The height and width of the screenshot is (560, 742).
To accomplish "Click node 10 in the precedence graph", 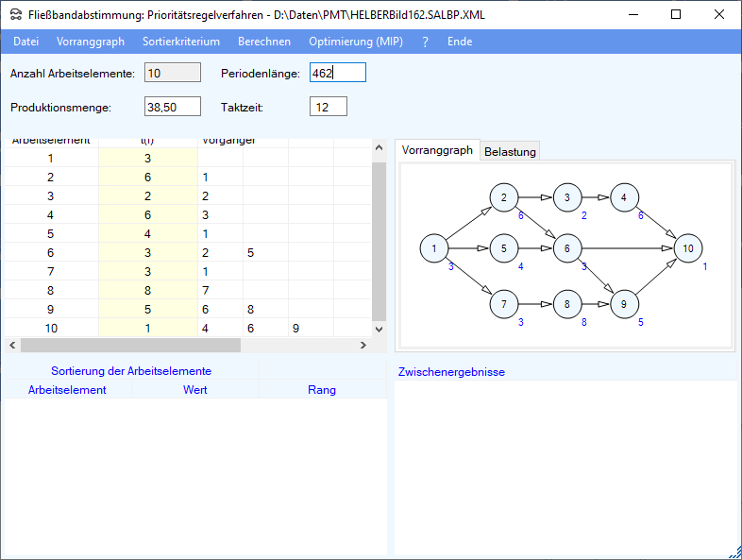I will pyautogui.click(x=688, y=248).
